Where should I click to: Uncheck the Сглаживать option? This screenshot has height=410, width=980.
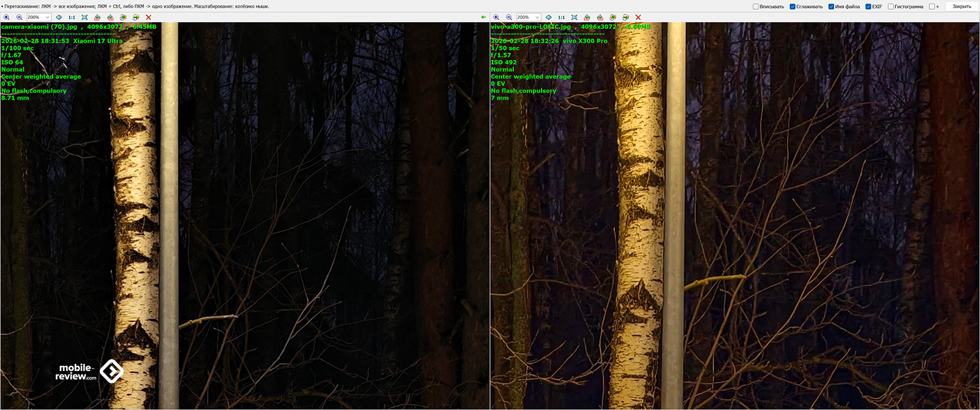[793, 7]
